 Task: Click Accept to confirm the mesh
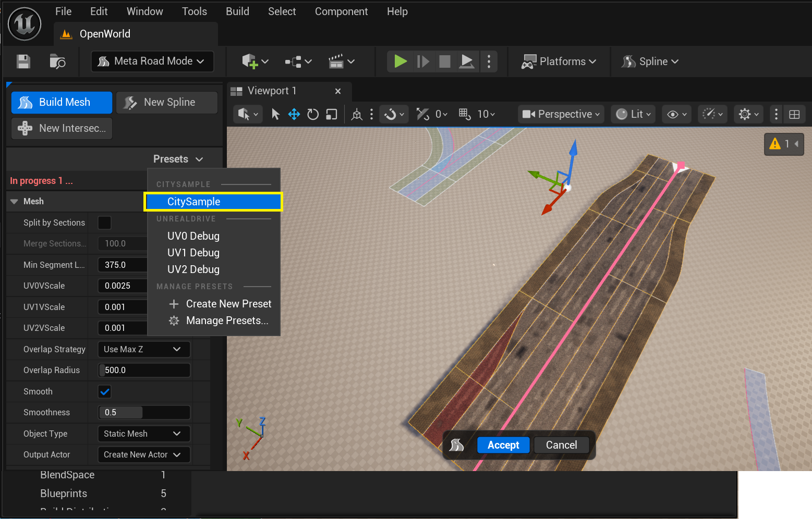pos(503,445)
